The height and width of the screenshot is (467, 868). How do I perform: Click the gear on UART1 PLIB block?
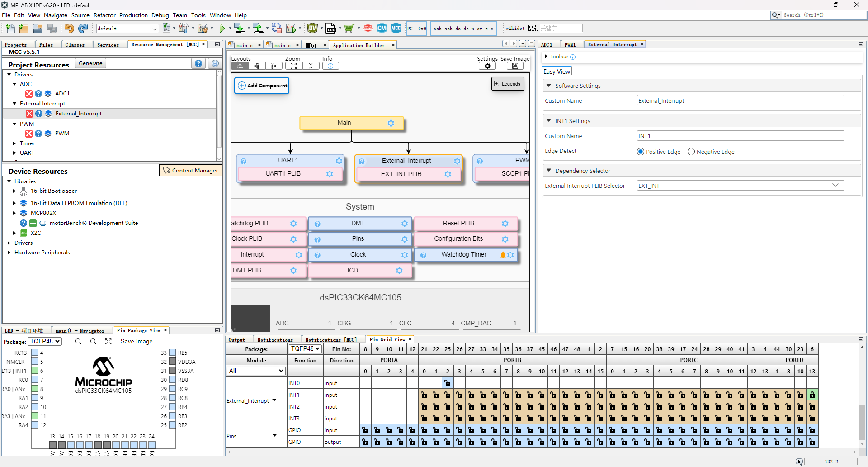pos(330,174)
